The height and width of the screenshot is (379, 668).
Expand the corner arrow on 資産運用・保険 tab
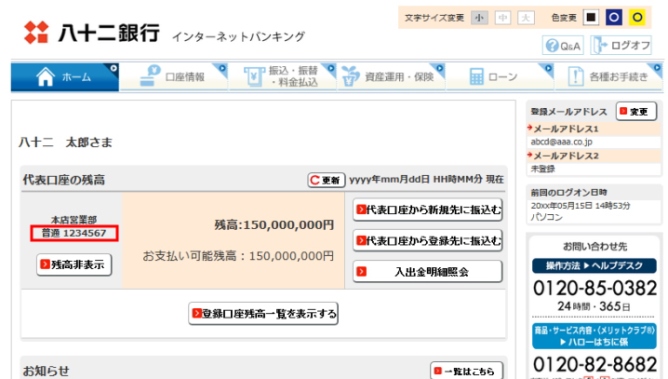coord(439,69)
